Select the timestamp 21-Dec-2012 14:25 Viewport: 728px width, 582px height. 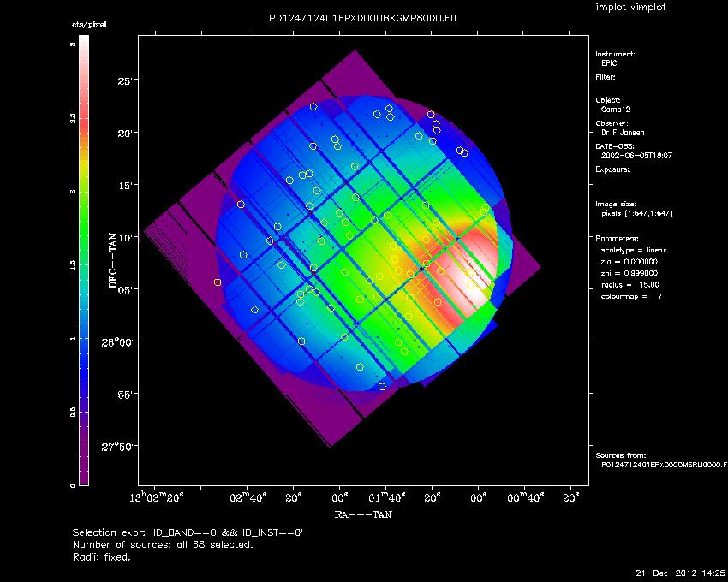tap(680, 573)
